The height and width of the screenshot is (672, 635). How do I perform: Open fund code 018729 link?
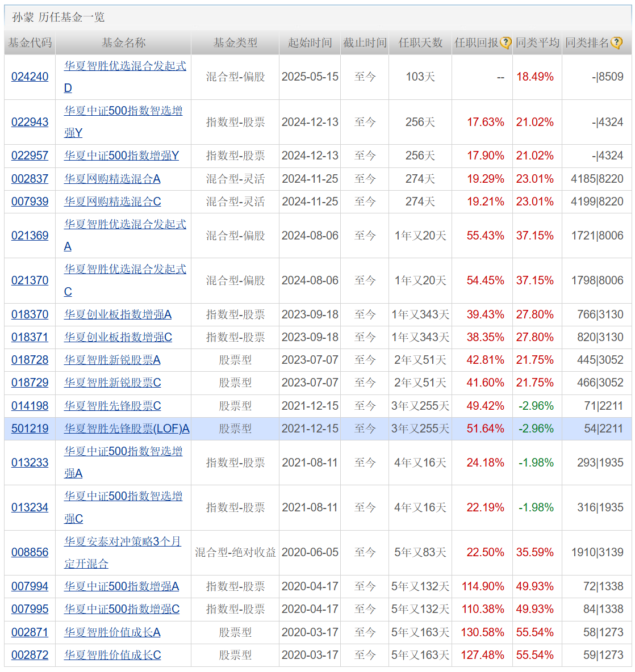[30, 383]
